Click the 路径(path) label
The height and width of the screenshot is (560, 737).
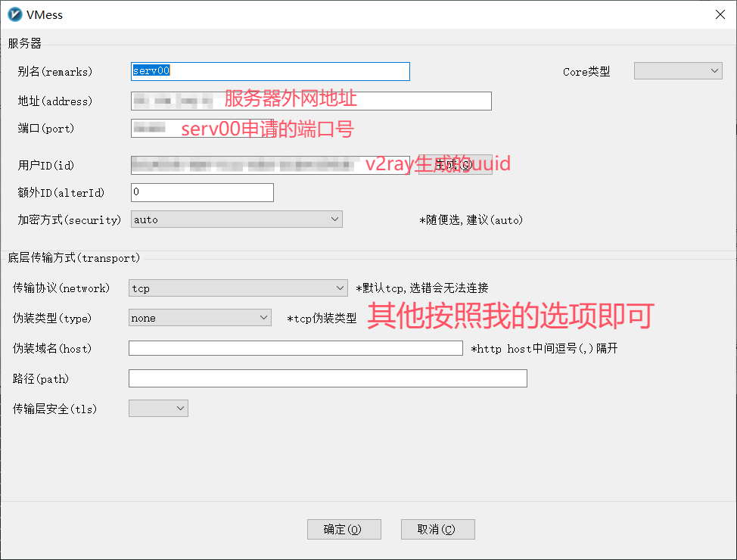[x=41, y=378]
